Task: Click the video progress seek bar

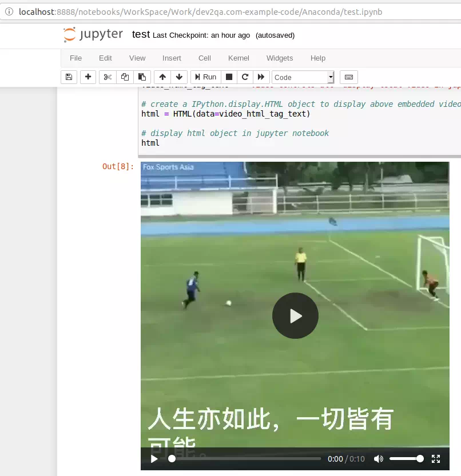Action: pos(245,459)
